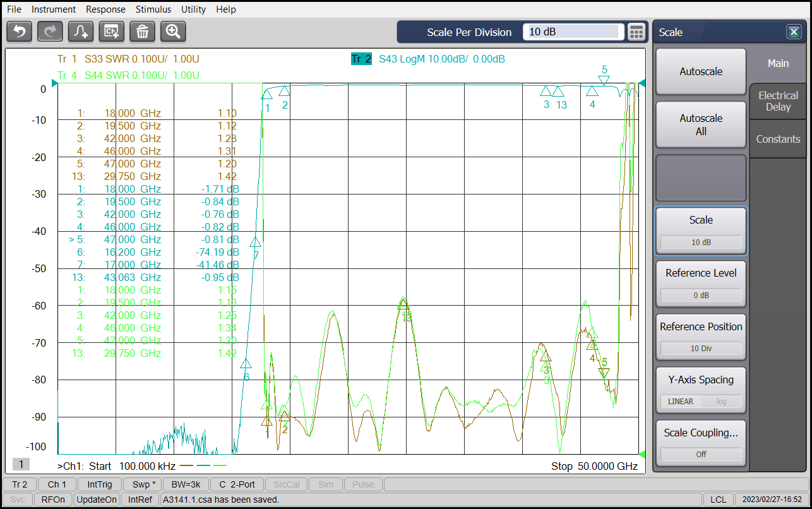This screenshot has width=812, height=509.
Task: Select the highlighted Tr 2 trace label
Action: (361, 59)
